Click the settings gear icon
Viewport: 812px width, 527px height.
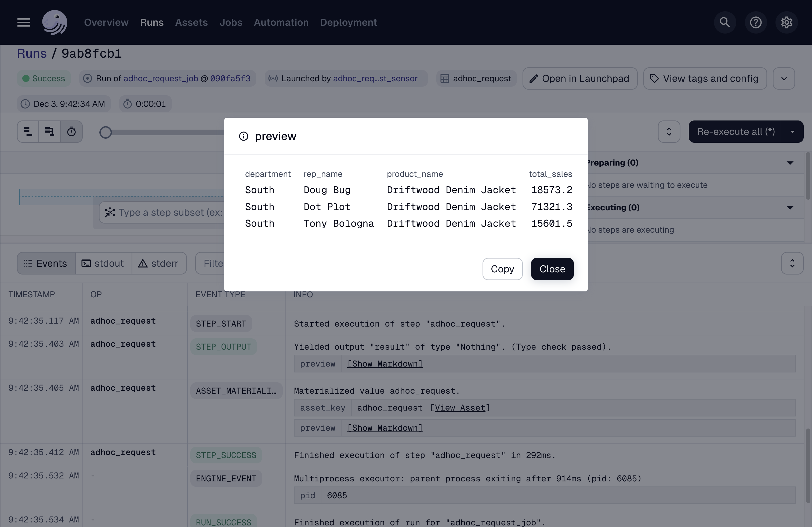point(786,22)
